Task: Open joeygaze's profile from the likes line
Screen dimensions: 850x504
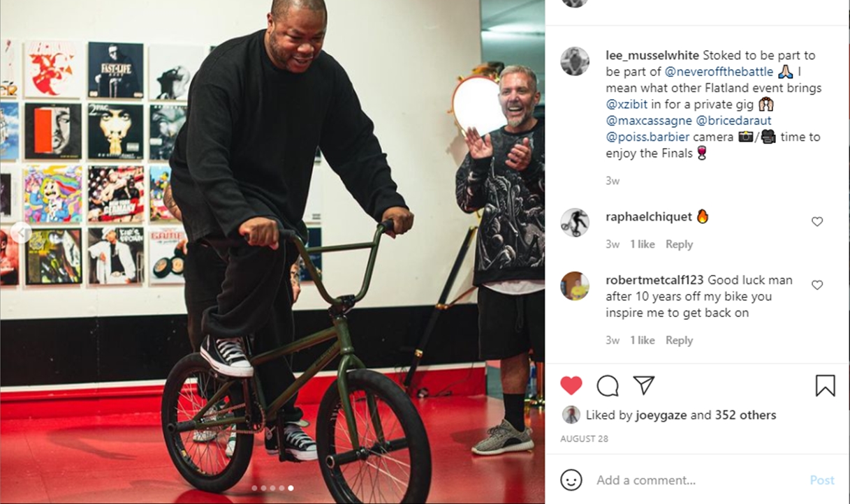Action: click(x=661, y=415)
